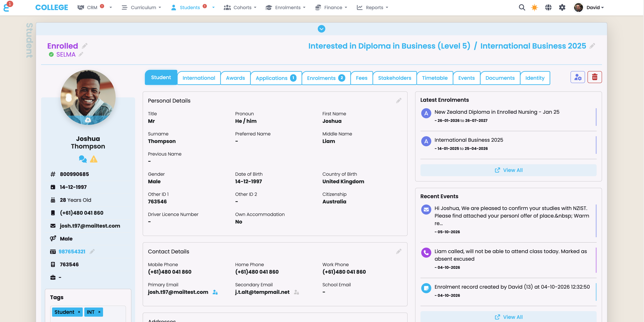
Task: Open the Enrolments navigation menu
Action: tap(286, 8)
